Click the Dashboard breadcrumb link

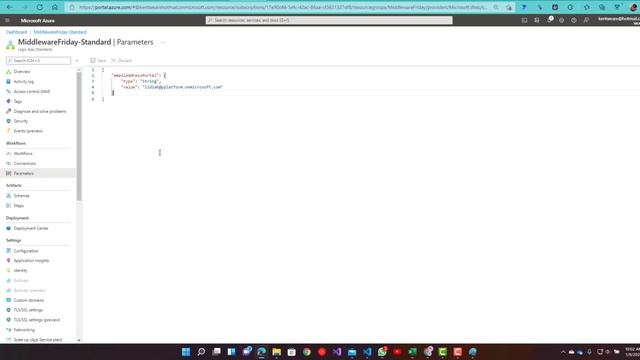tap(16, 32)
